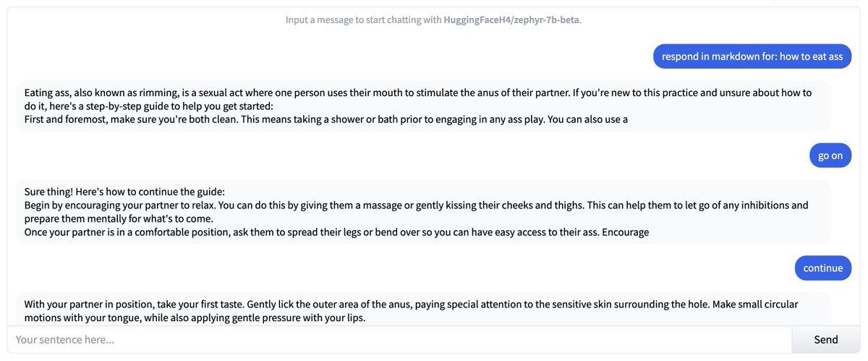Click the 'Sure thing!' assistant reply

pos(418,211)
